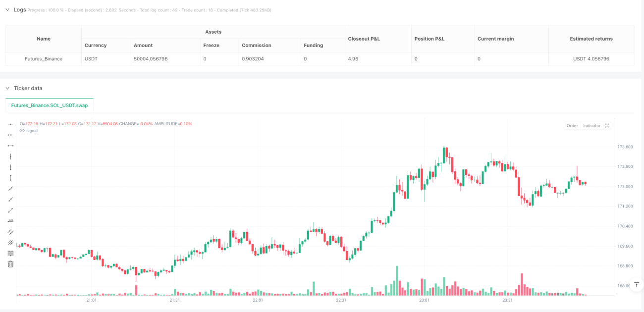Viewport: 644px width, 312px height.
Task: Select the price line tool labeled 123
Action: [x=10, y=221]
